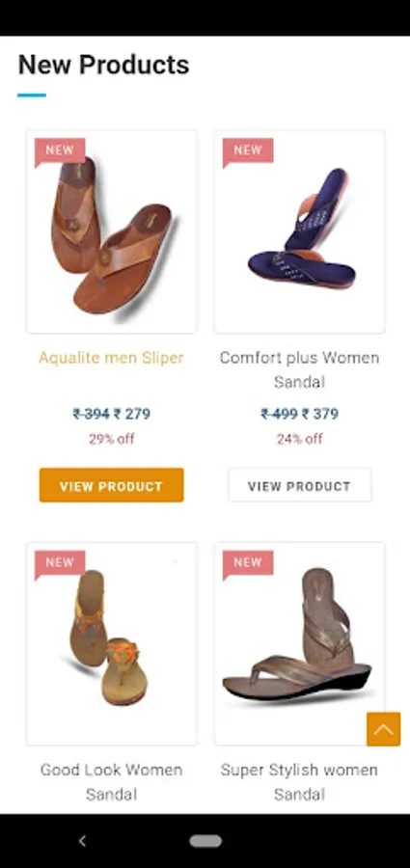The height and width of the screenshot is (868, 410).
Task: Open the Comfort plus Women Sandal title
Action: coord(300,369)
